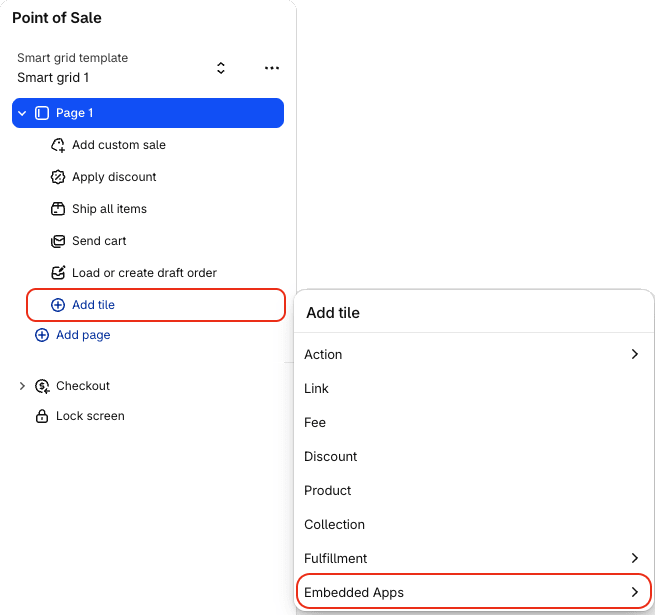Click the Send cart envelope icon
Viewport: 655px width, 615px height.
(x=58, y=241)
